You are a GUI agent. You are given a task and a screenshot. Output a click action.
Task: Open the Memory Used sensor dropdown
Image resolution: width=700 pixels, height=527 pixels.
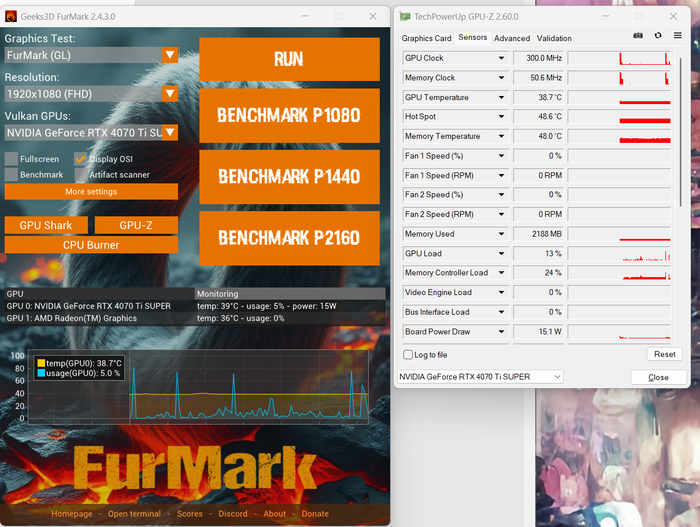[x=501, y=234]
